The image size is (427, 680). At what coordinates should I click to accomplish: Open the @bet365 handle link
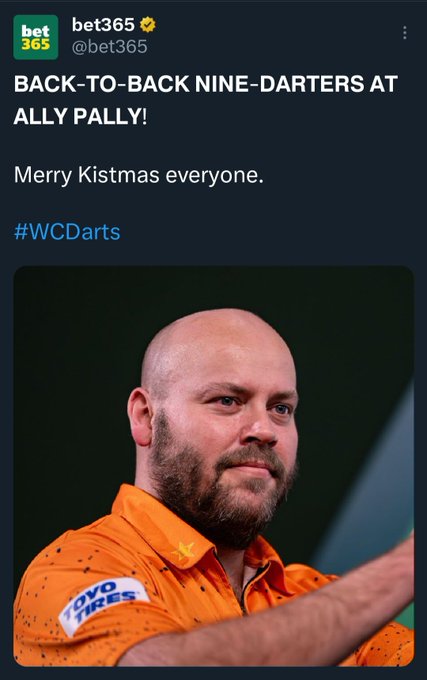point(109,47)
